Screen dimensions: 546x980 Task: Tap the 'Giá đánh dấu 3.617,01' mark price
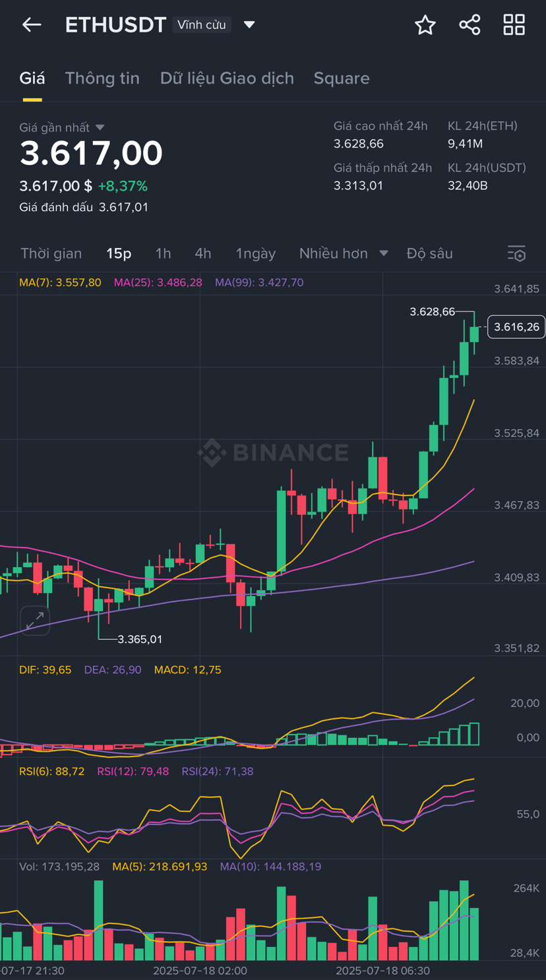coord(84,207)
